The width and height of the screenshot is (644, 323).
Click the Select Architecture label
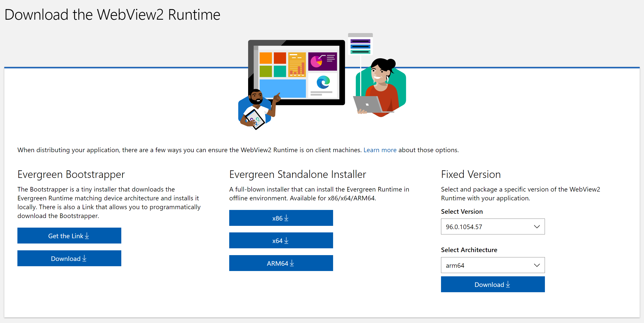click(469, 250)
